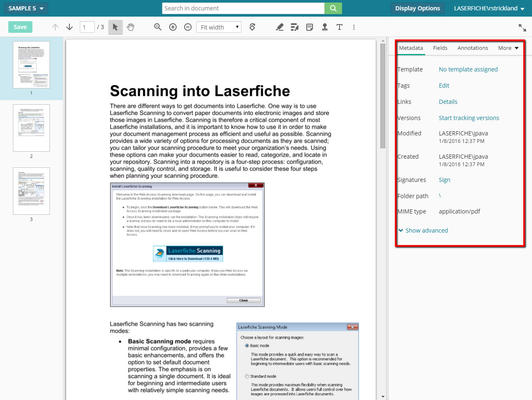Screen dimensions: 532x400
Task: Switch to the Fields tab
Action: coord(440,48)
